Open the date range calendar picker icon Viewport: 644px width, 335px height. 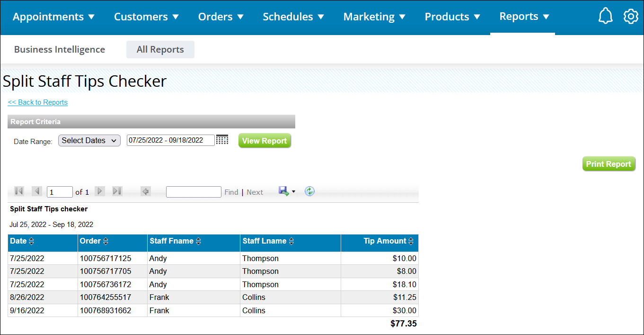222,140
